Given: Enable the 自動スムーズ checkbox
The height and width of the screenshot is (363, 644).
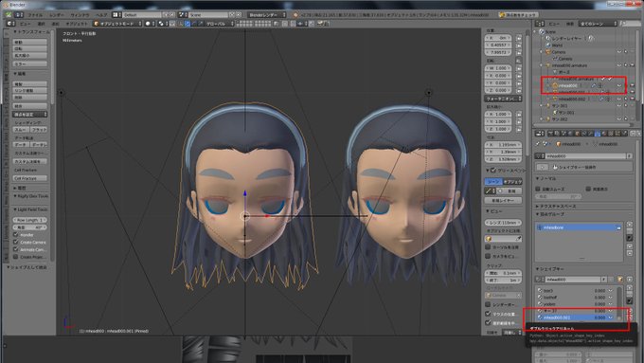Looking at the screenshot, I should pyautogui.click(x=538, y=189).
